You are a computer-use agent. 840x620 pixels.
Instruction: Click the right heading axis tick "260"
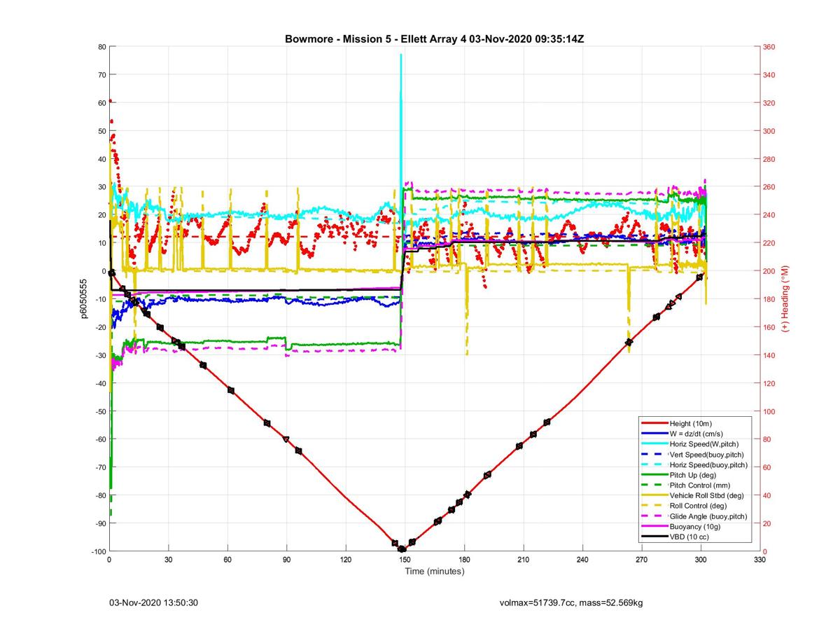769,187
